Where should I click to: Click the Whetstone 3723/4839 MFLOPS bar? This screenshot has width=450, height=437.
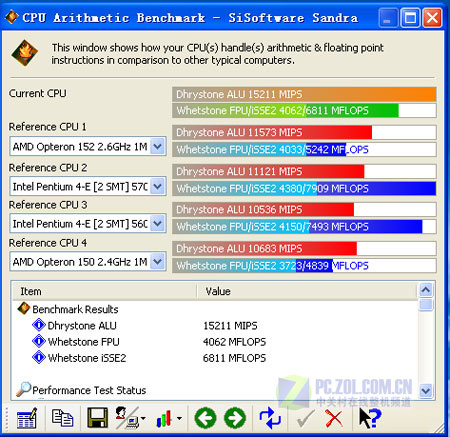(x=304, y=266)
